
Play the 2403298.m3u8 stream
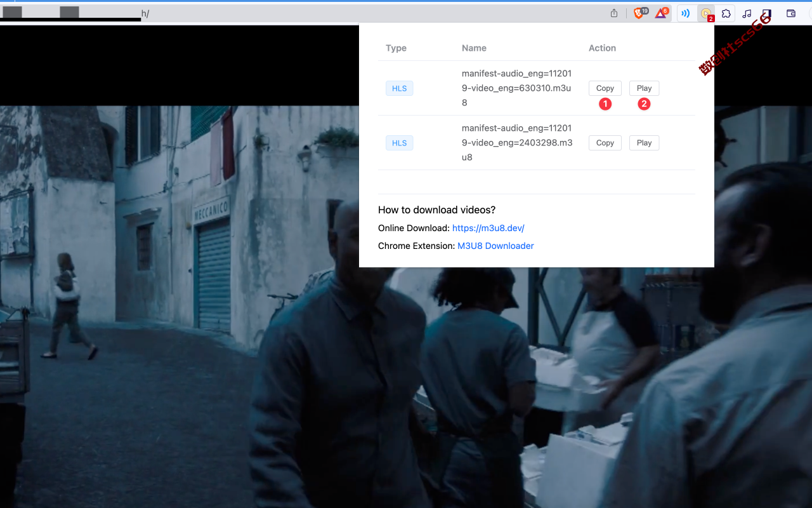point(644,143)
